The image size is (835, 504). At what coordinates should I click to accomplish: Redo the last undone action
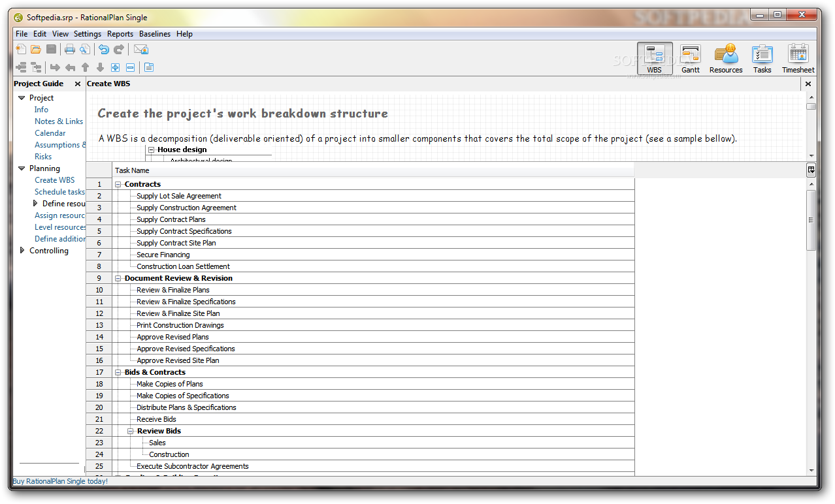point(119,49)
